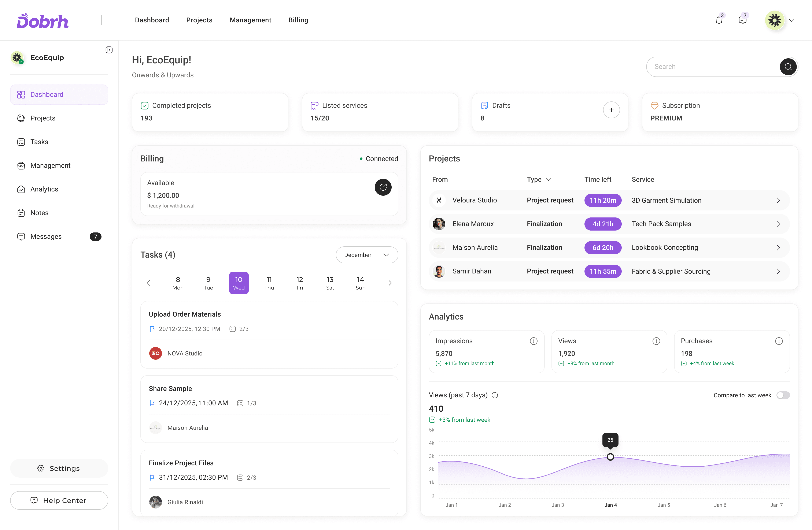Viewport: 812px width, 530px height.
Task: Collapse the sidebar using the collapse icon
Action: 109,50
